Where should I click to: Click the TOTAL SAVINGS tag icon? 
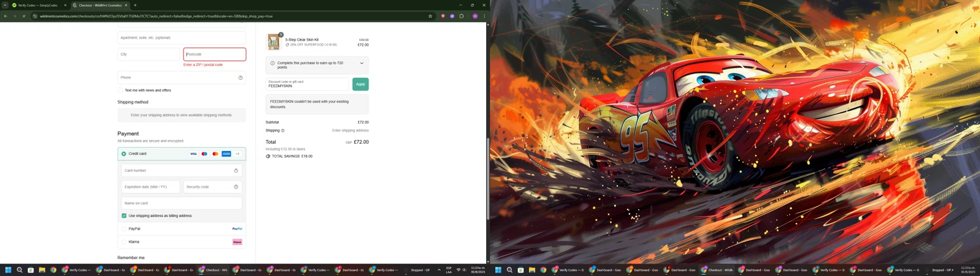[x=268, y=156]
